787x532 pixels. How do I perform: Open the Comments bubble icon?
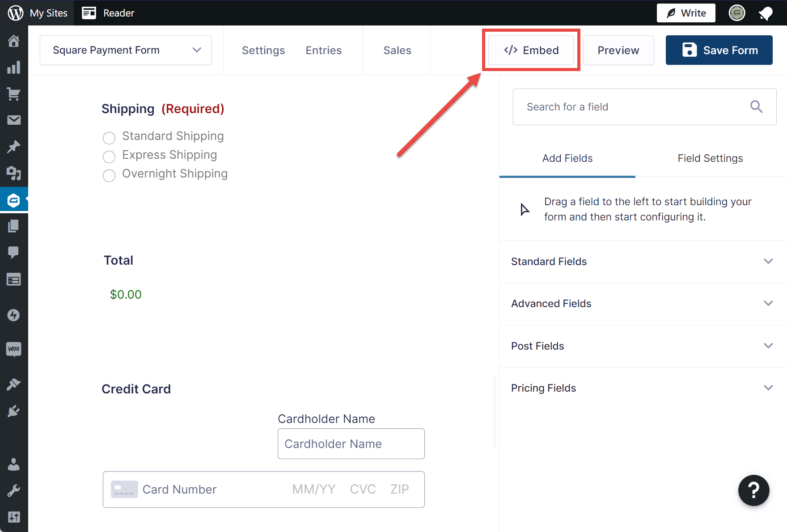[x=14, y=253]
